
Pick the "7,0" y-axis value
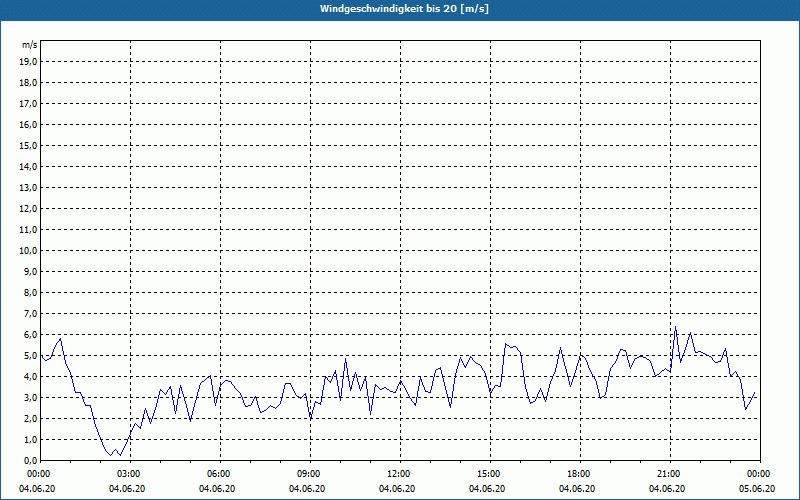[x=31, y=313]
